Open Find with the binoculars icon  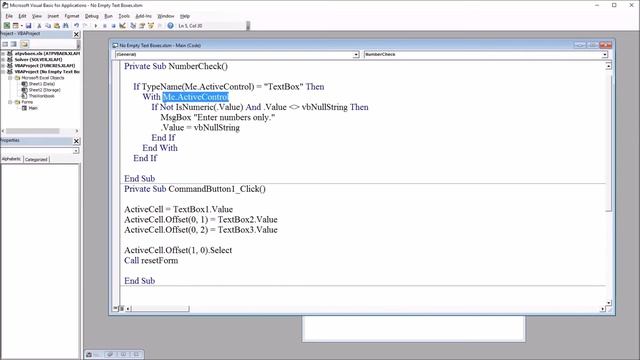click(65, 26)
